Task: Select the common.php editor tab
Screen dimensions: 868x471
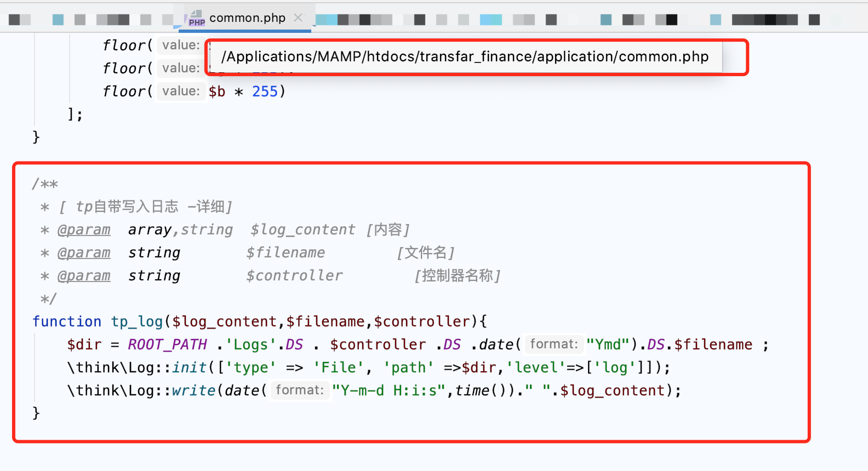Action: click(x=245, y=18)
